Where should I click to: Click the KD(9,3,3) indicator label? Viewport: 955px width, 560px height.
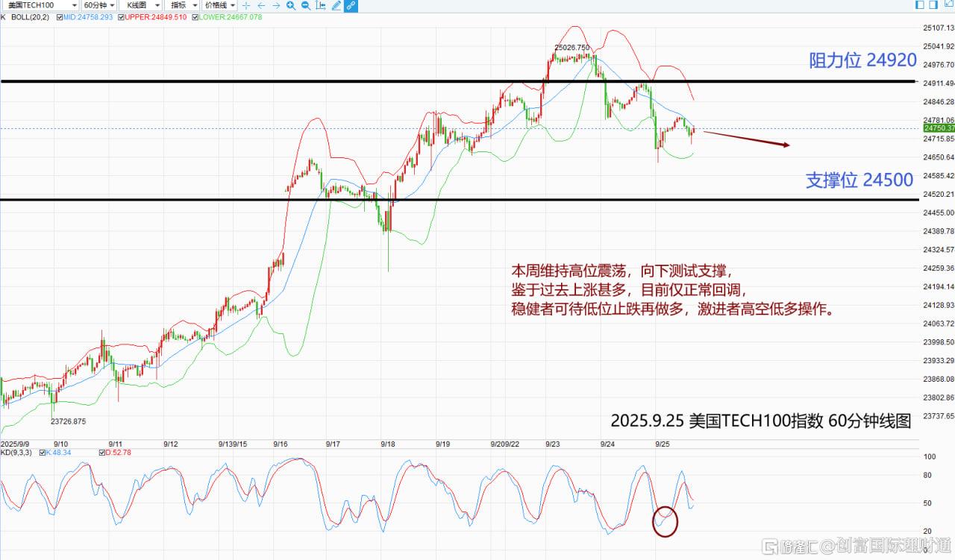(x=16, y=452)
